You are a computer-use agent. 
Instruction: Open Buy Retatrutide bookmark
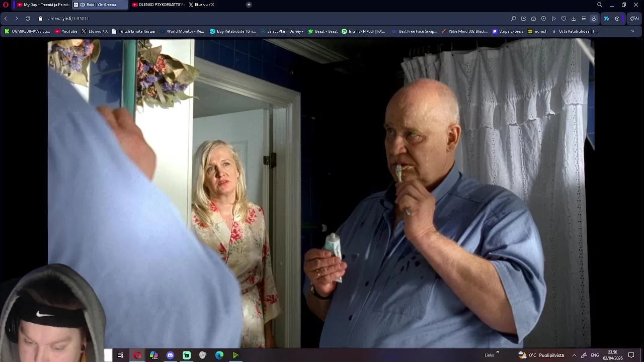233,31
